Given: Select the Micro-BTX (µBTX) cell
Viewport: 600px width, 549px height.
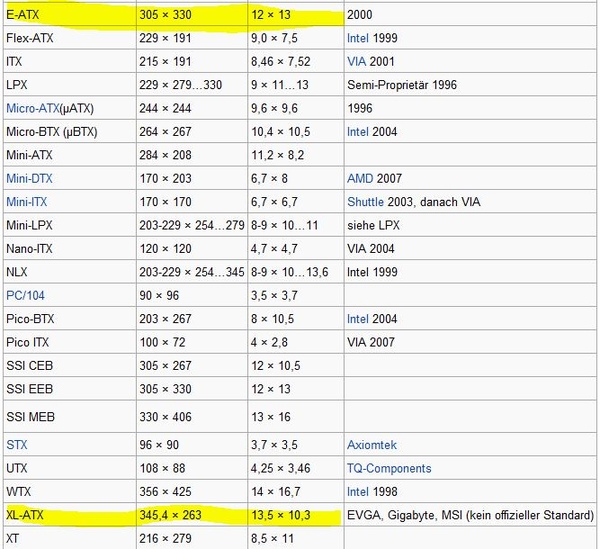Looking at the screenshot, I should [70, 132].
